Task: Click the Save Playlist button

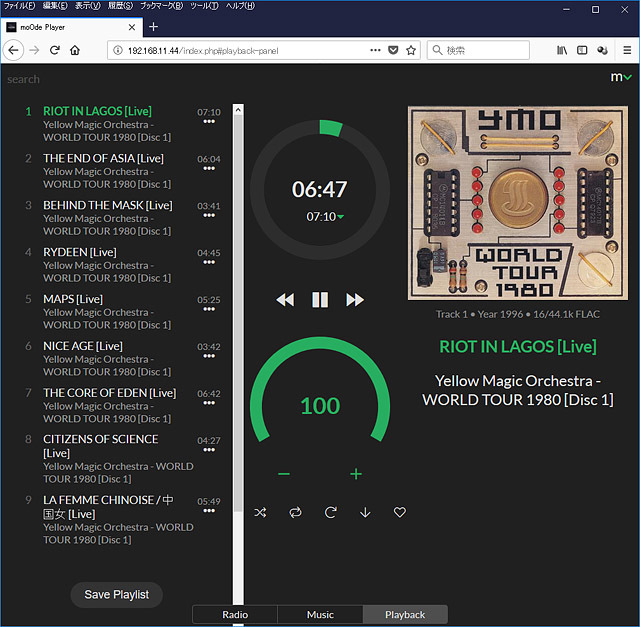Action: 117,595
